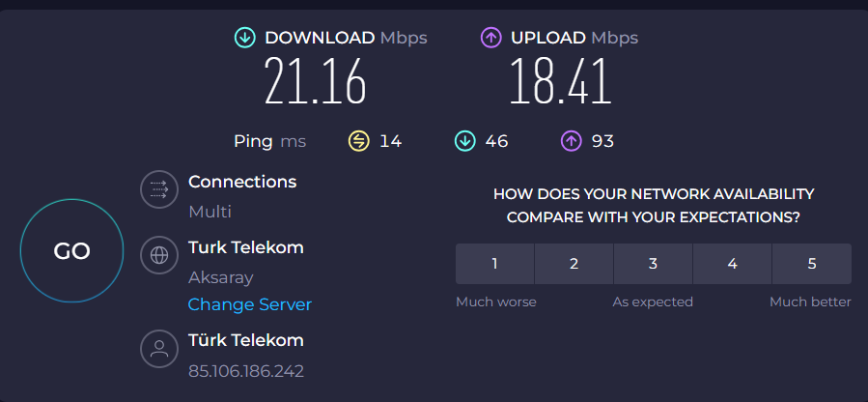Click the download ping latency icon
Image resolution: width=868 pixels, height=402 pixels.
tap(464, 141)
